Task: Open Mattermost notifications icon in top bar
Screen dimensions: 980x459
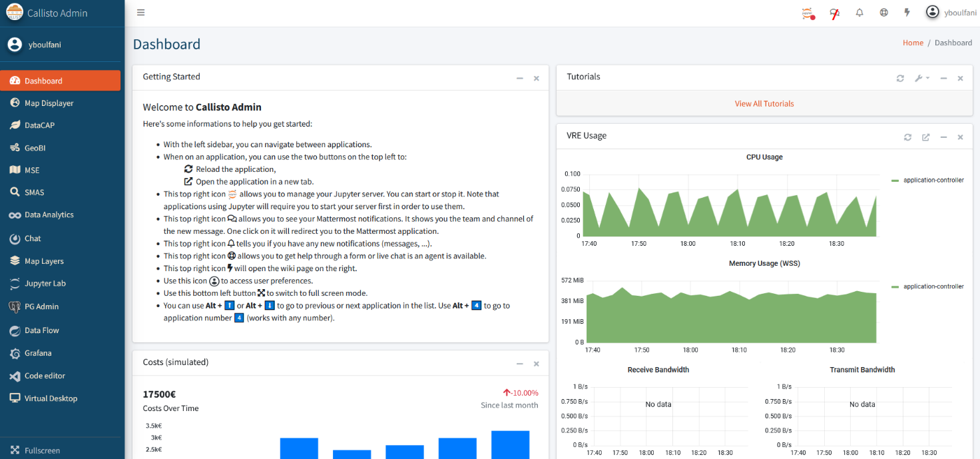Action: point(834,13)
